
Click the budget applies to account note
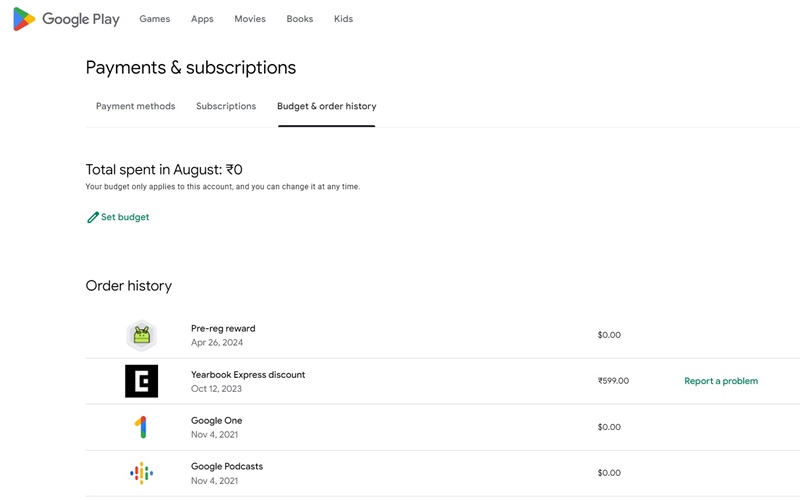point(222,187)
